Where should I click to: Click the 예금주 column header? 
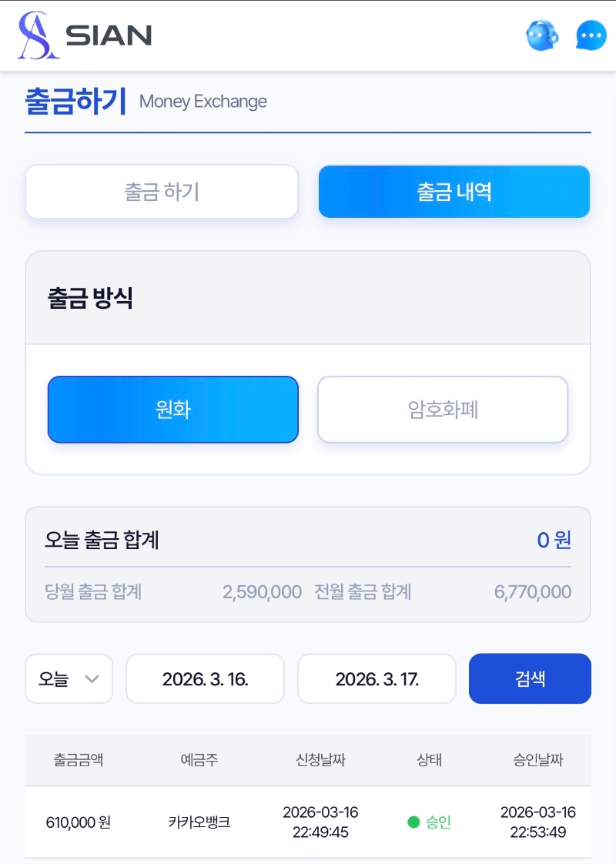199,760
